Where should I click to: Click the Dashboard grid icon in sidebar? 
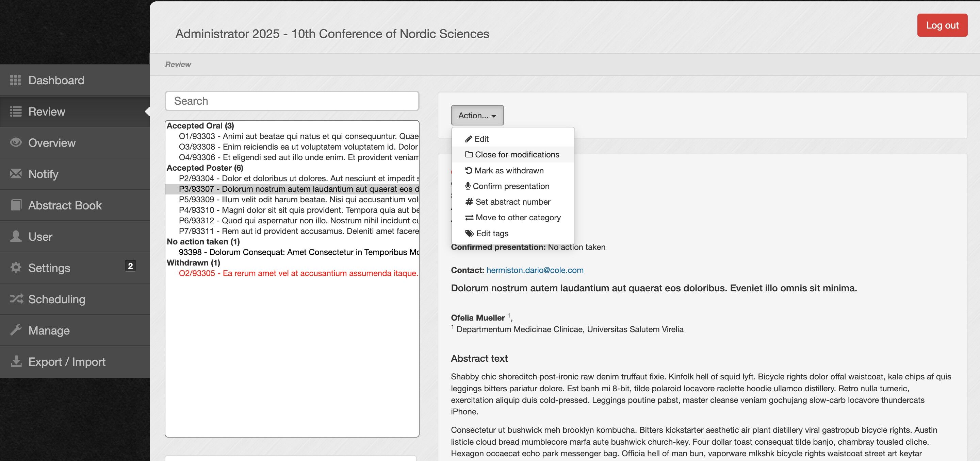[x=15, y=80]
